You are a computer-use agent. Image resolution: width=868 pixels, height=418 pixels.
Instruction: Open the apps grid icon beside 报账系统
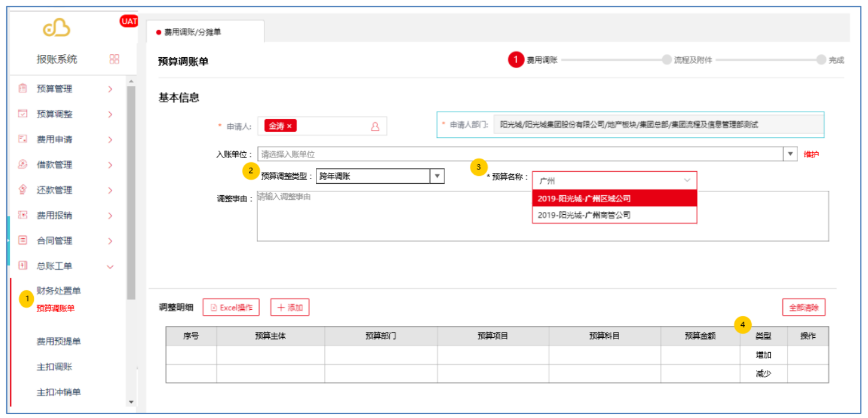click(x=114, y=59)
